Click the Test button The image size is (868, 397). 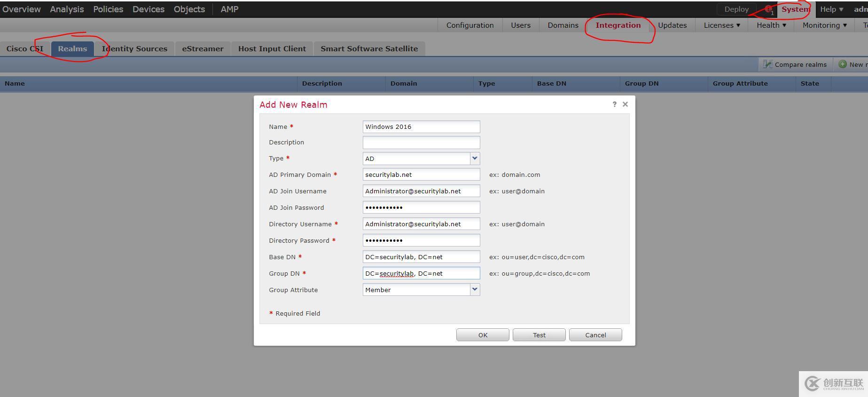pyautogui.click(x=539, y=335)
